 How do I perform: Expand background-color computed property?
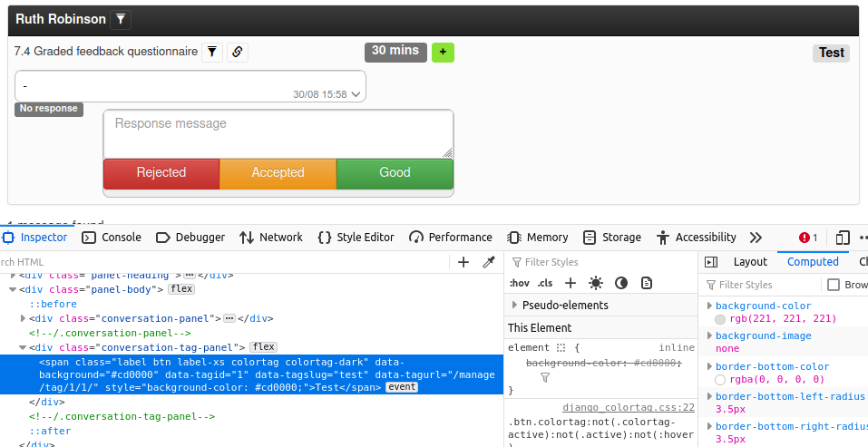709,306
